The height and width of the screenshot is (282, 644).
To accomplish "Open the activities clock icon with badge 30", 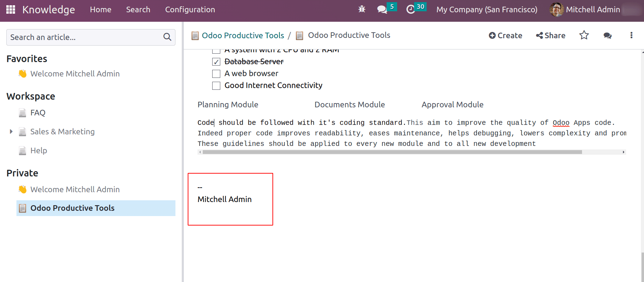I will click(x=410, y=9).
